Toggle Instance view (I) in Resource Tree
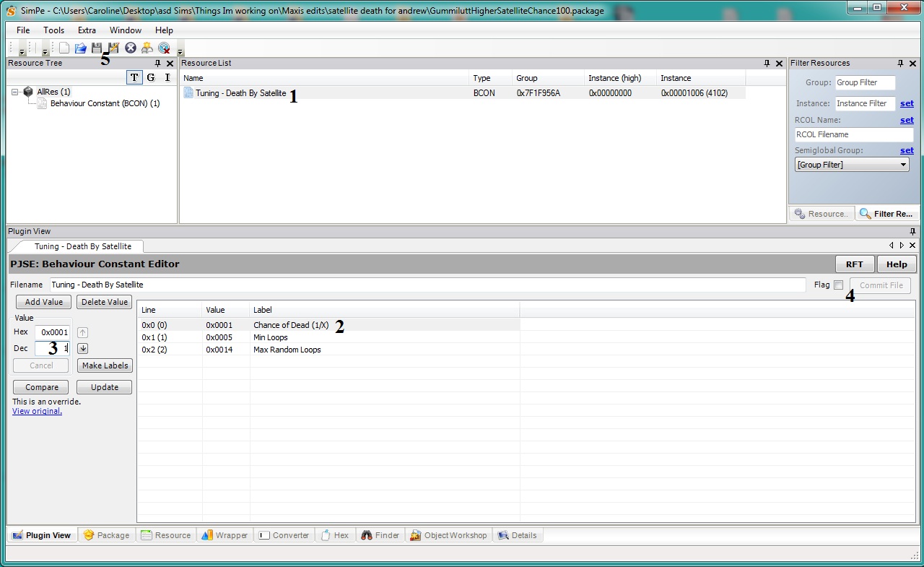 (167, 77)
